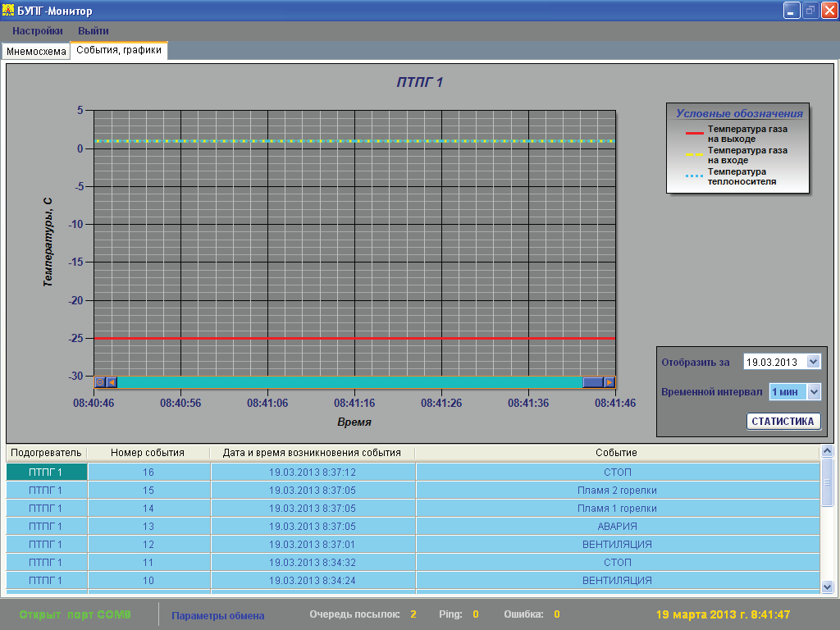Click the timestamp 19.03.2013 8:37:12

tap(313, 472)
